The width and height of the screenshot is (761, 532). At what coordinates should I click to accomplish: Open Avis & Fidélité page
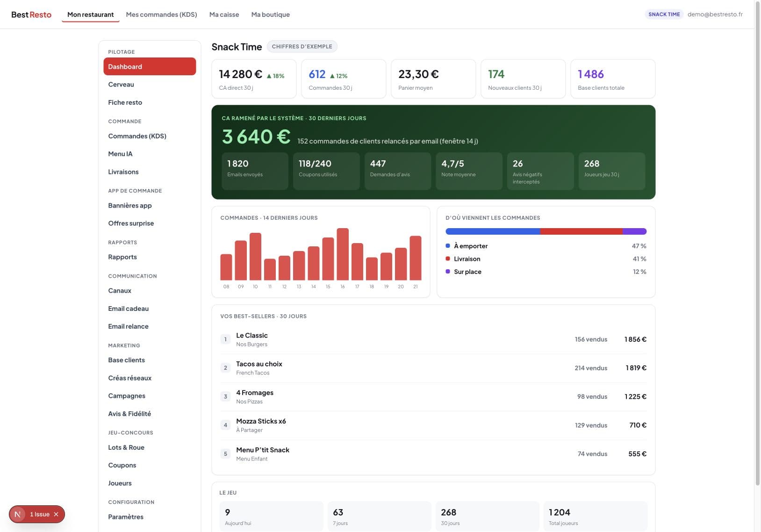tap(150, 414)
